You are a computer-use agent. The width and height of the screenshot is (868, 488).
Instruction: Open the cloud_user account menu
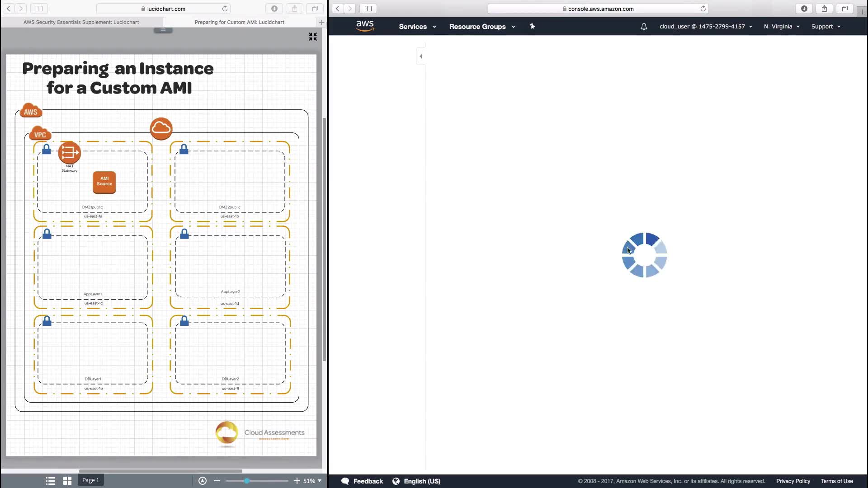tap(705, 27)
